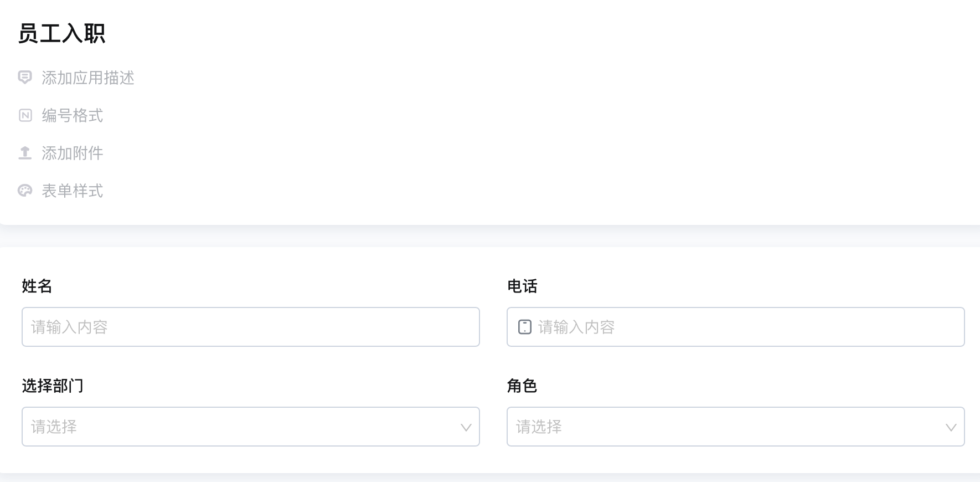This screenshot has width=980, height=482.
Task: Select the 姓名 field label
Action: tap(37, 286)
